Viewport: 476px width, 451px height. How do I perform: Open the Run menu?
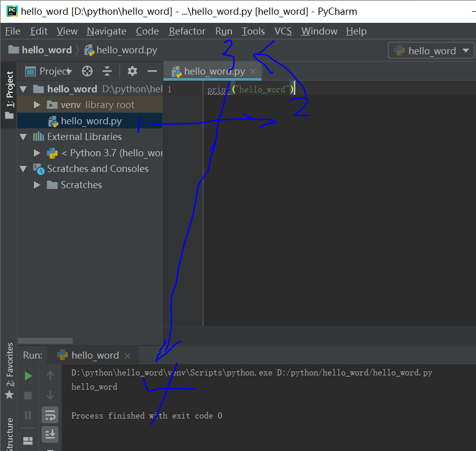point(224,31)
